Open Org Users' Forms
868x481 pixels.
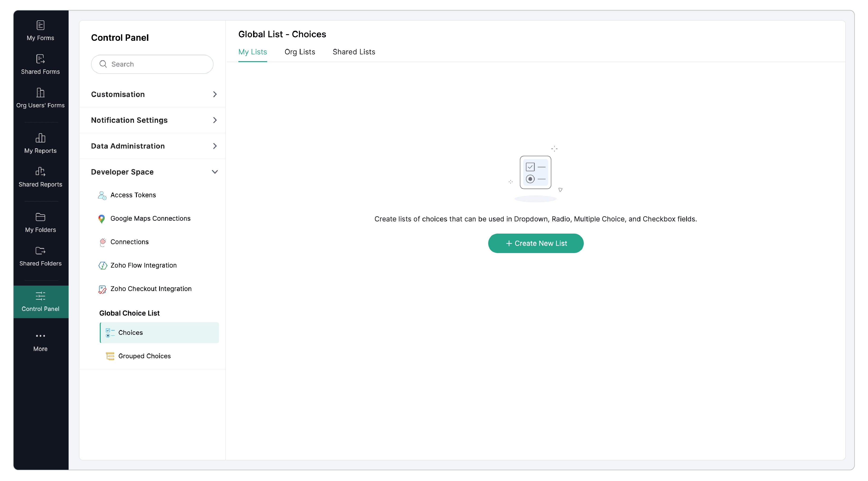[x=41, y=98]
